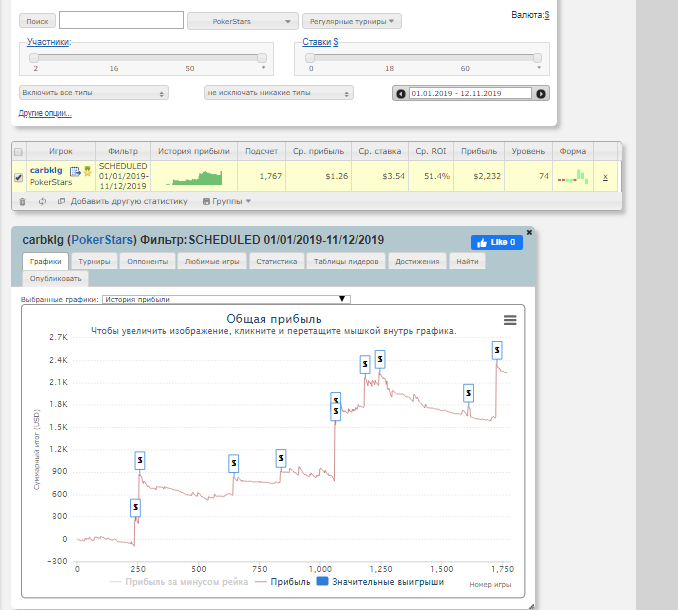Toggle the Значительные выигрыши legend series
This screenshot has height=610, width=678.
point(381,582)
